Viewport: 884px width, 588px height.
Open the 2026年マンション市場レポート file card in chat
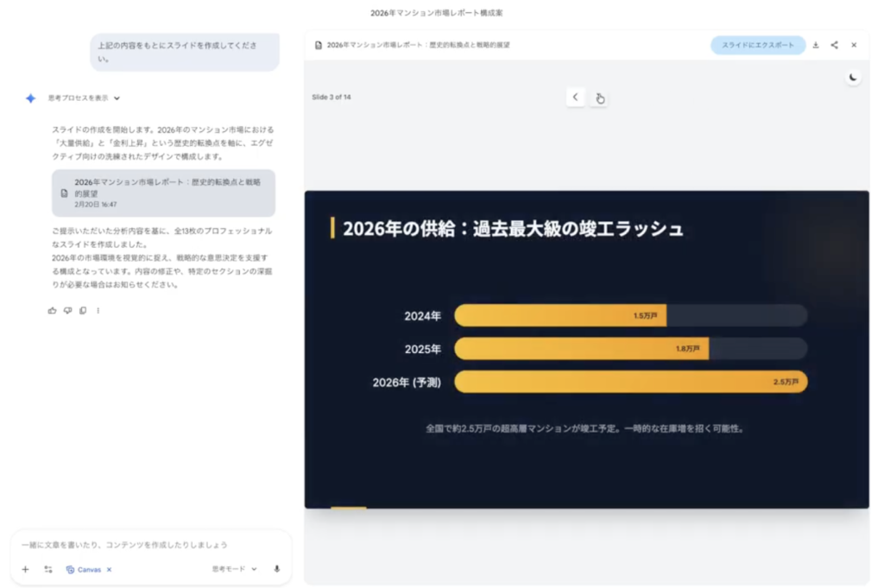click(163, 193)
